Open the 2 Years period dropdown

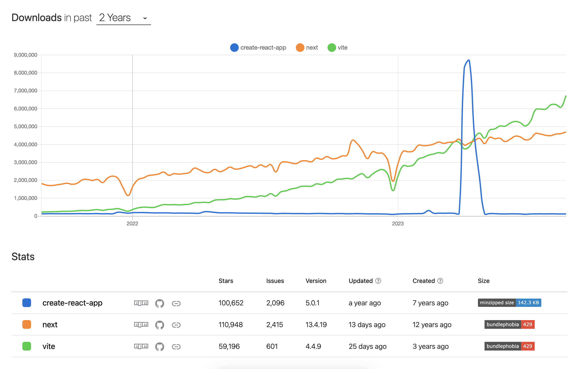pyautogui.click(x=123, y=18)
